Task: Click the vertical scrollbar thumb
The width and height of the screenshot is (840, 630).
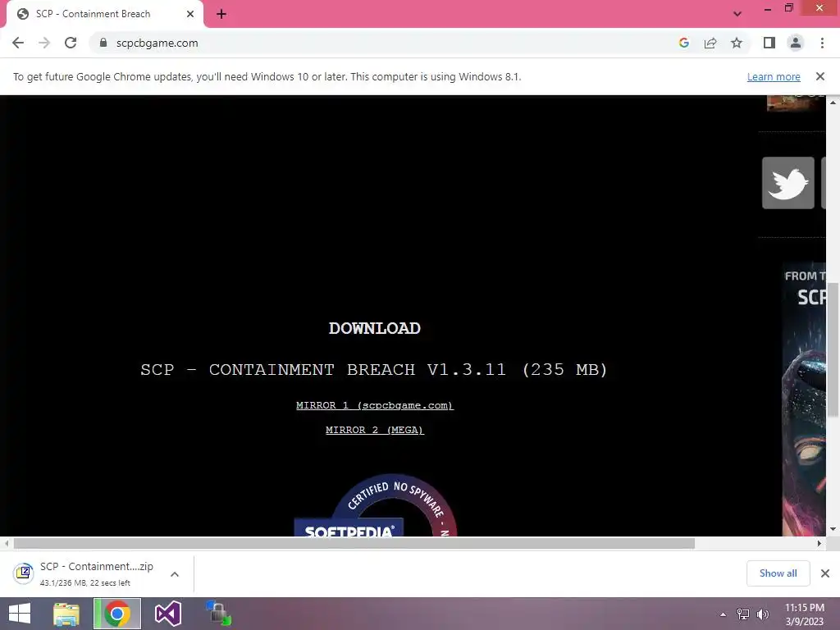Action: click(x=833, y=349)
